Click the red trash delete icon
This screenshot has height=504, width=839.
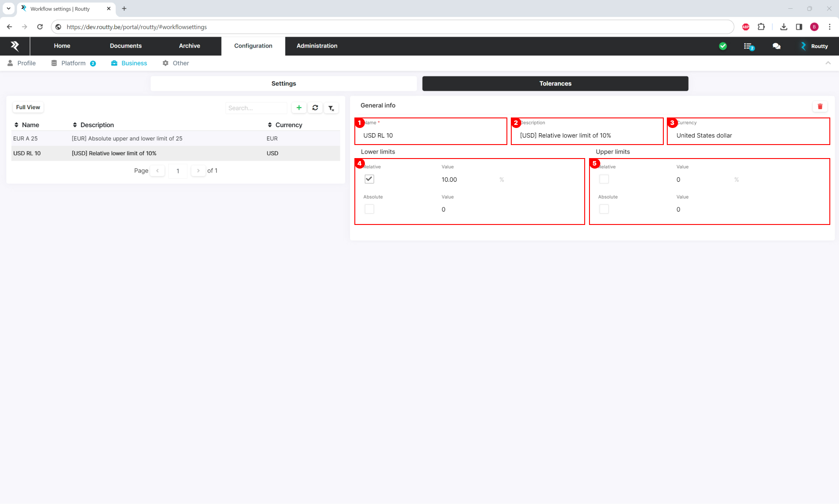[820, 107]
